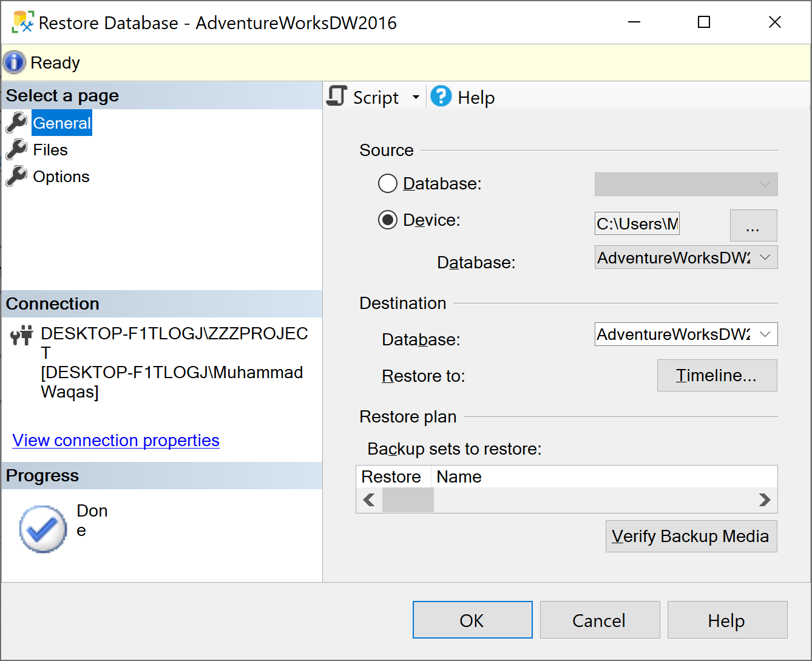Select the General page
The width and height of the screenshot is (812, 661).
62,123
